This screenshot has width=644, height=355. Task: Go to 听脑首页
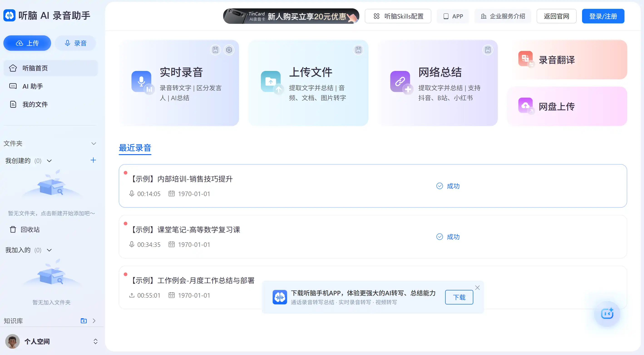pyautogui.click(x=50, y=68)
